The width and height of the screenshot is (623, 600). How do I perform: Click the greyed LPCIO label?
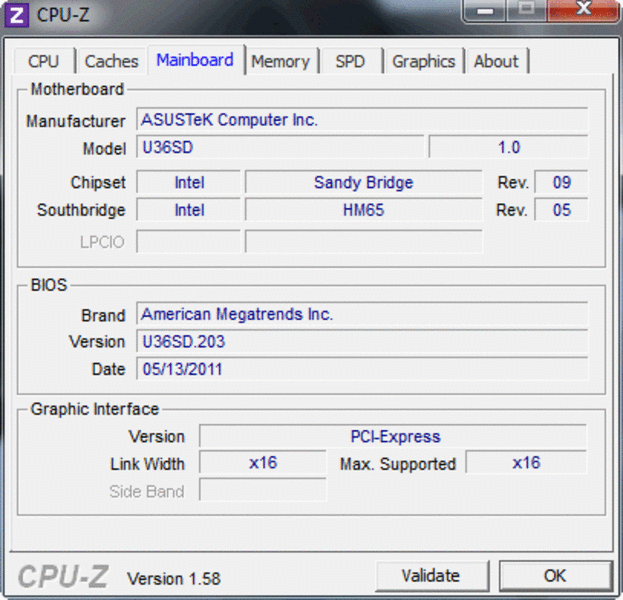pyautogui.click(x=103, y=242)
